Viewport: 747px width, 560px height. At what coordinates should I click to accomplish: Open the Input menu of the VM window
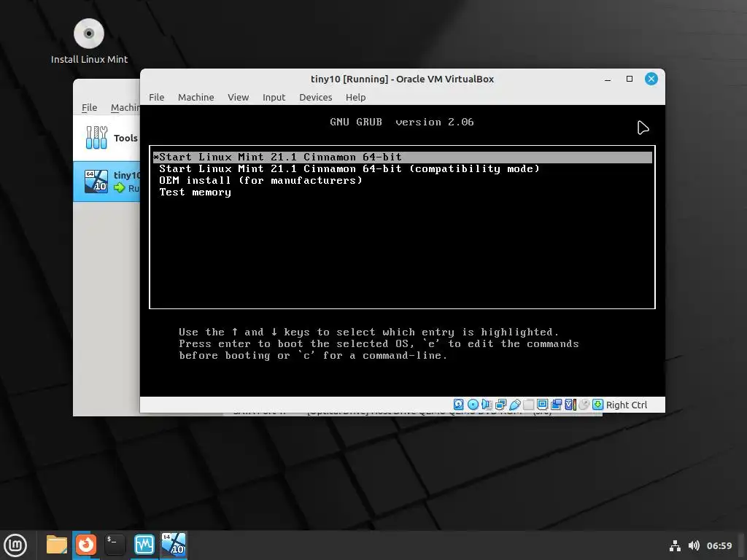click(x=274, y=97)
